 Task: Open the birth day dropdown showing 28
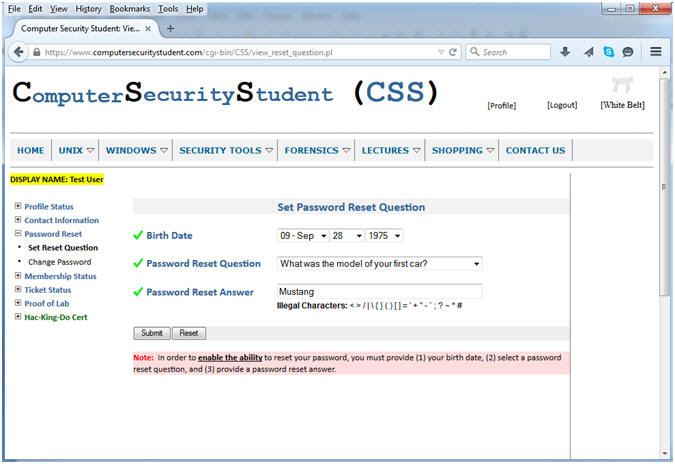click(347, 236)
